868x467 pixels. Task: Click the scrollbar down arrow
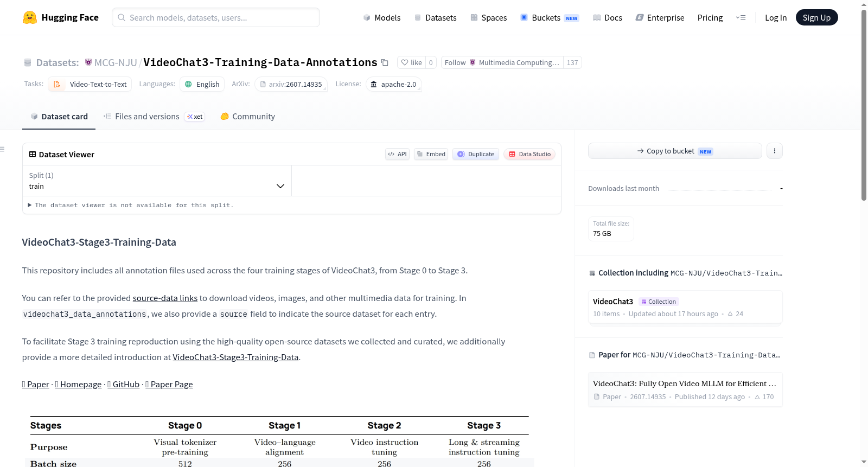[x=864, y=462]
